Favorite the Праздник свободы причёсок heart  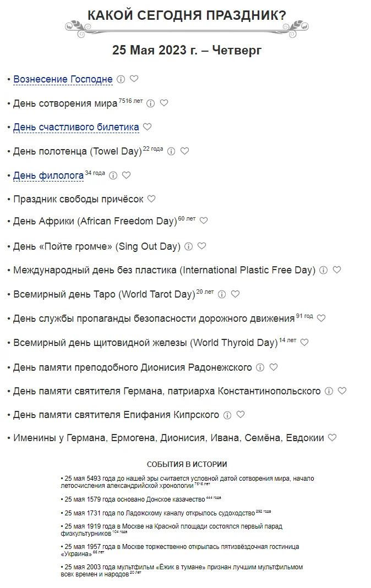click(x=152, y=199)
